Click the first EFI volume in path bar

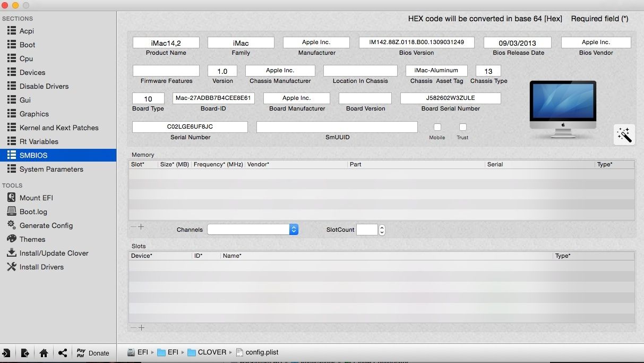138,352
